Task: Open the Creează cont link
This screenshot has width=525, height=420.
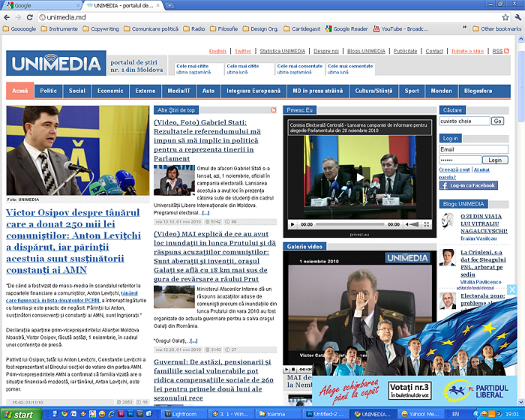Action: 454,169
